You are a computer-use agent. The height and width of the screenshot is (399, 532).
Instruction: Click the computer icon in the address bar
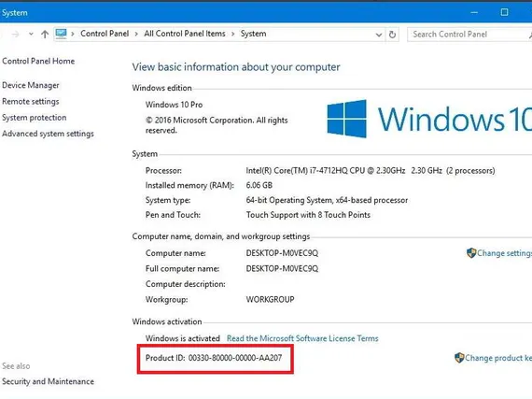61,34
